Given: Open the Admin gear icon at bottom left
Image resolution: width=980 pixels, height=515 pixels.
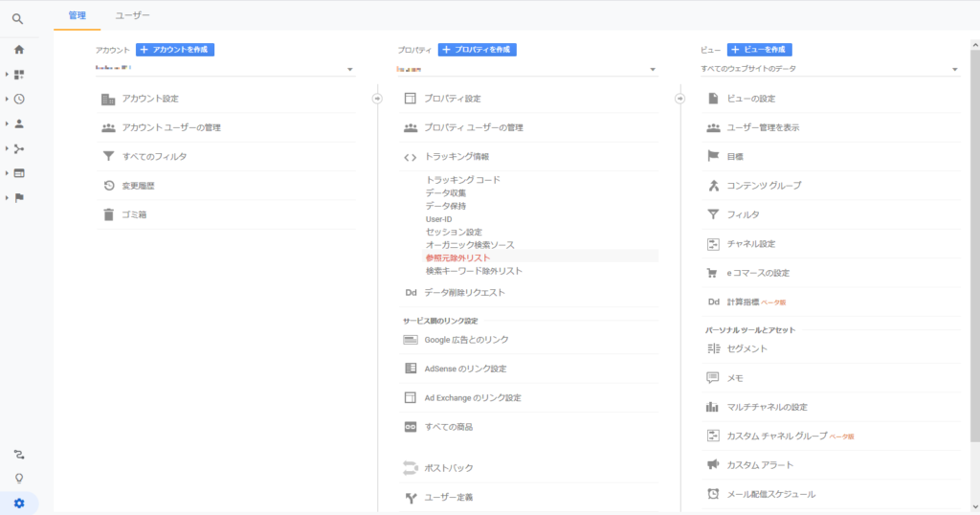Looking at the screenshot, I should [18, 503].
